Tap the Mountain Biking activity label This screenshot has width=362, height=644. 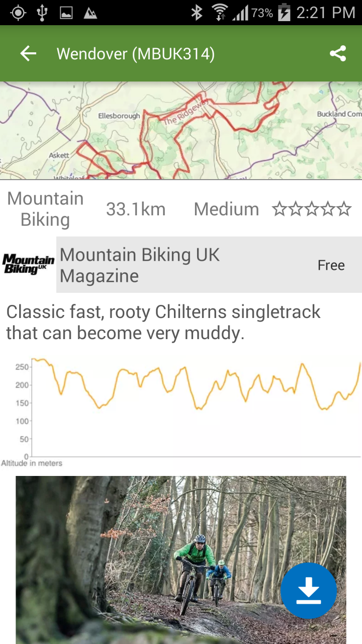(x=45, y=209)
